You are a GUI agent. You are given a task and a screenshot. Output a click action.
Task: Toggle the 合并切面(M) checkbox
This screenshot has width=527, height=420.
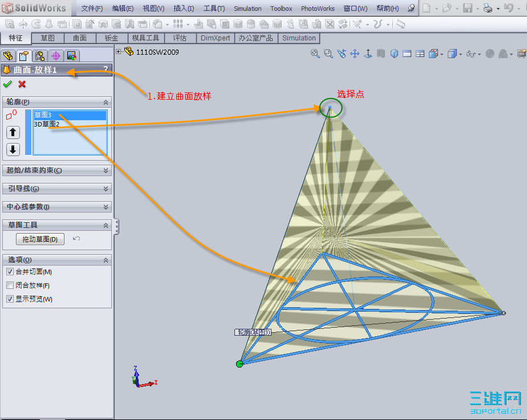(x=10, y=272)
